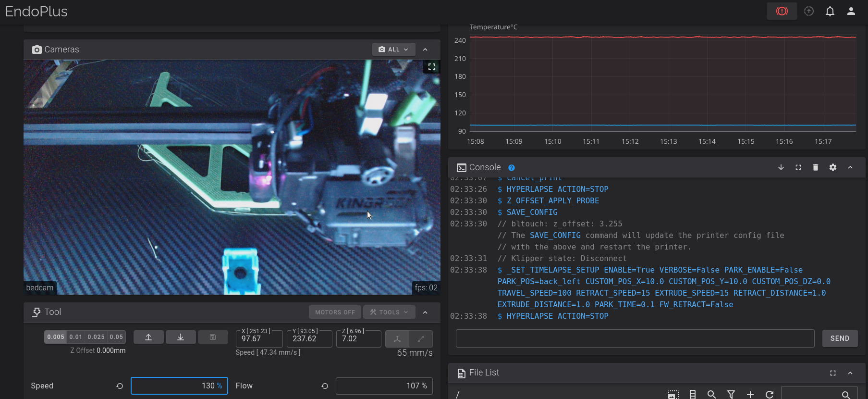Open the notifications bell
The height and width of the screenshot is (399, 868).
[x=830, y=11]
